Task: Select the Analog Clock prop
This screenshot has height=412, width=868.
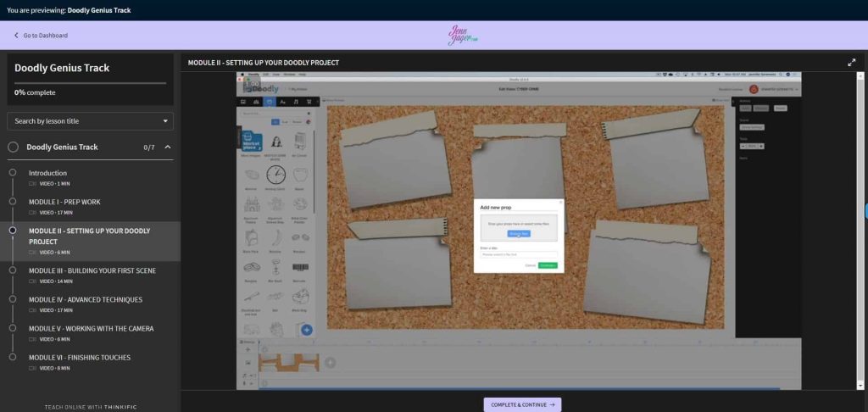Action: 275,175
